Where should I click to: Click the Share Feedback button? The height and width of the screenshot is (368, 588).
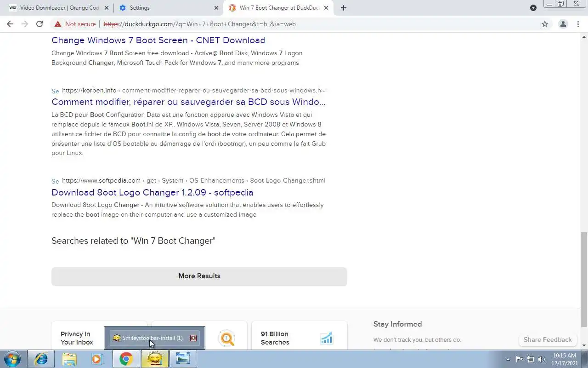click(548, 339)
